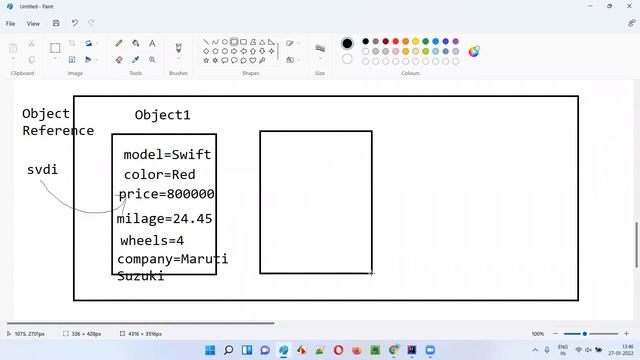Pick the orange colour swatch
The image size is (640, 360).
point(405,41)
